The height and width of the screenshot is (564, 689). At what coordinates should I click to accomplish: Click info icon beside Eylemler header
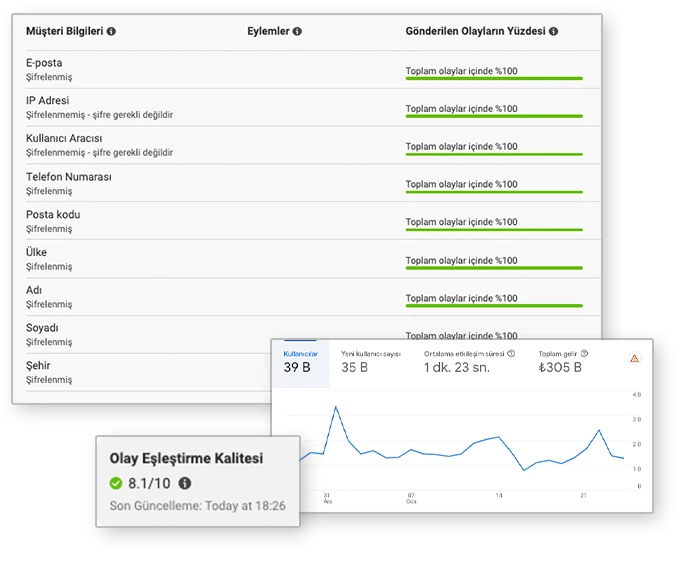click(x=297, y=31)
